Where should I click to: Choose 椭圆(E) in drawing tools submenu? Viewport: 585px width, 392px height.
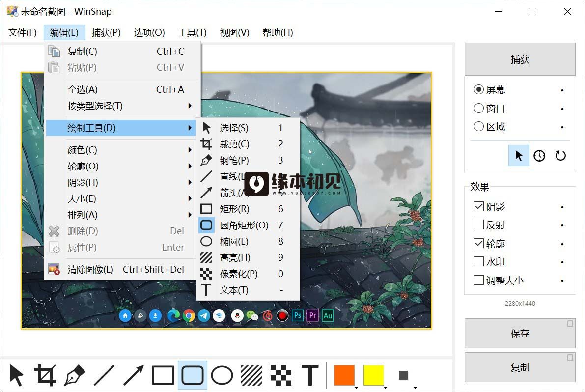pyautogui.click(x=248, y=241)
